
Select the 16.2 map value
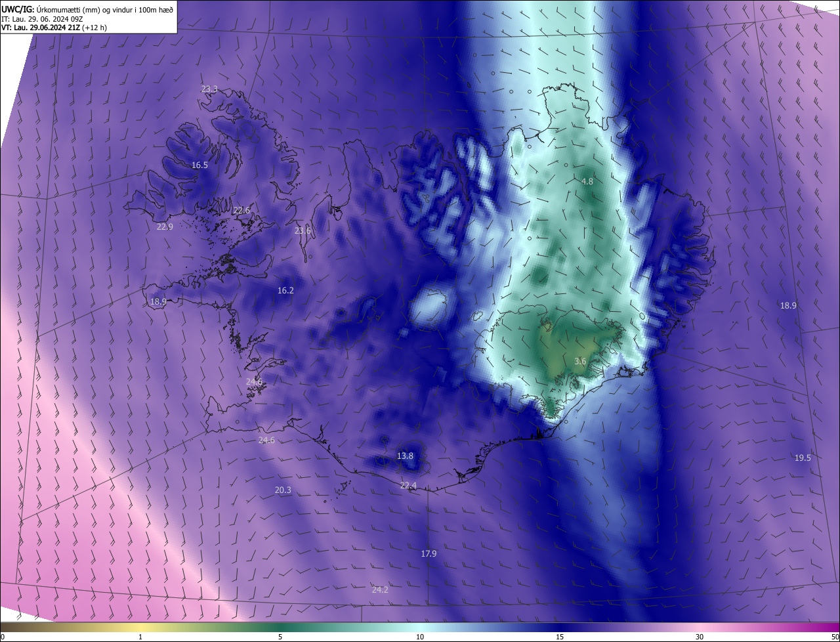(x=285, y=291)
